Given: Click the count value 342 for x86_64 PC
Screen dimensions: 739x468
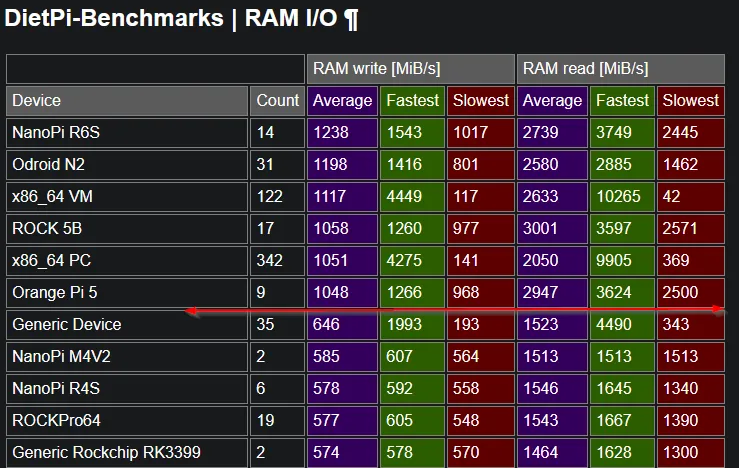Looking at the screenshot, I should [277, 260].
